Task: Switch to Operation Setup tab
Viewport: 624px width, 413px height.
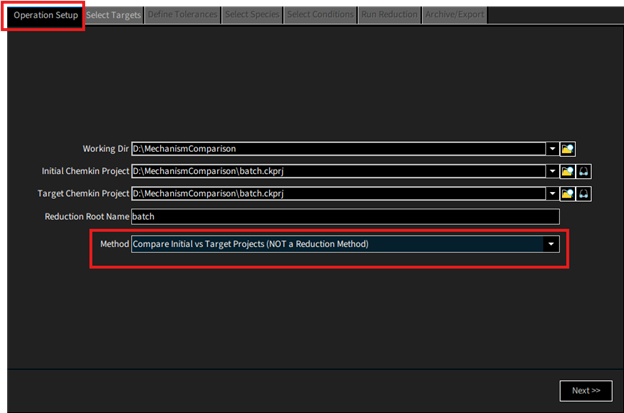Action: click(x=45, y=16)
